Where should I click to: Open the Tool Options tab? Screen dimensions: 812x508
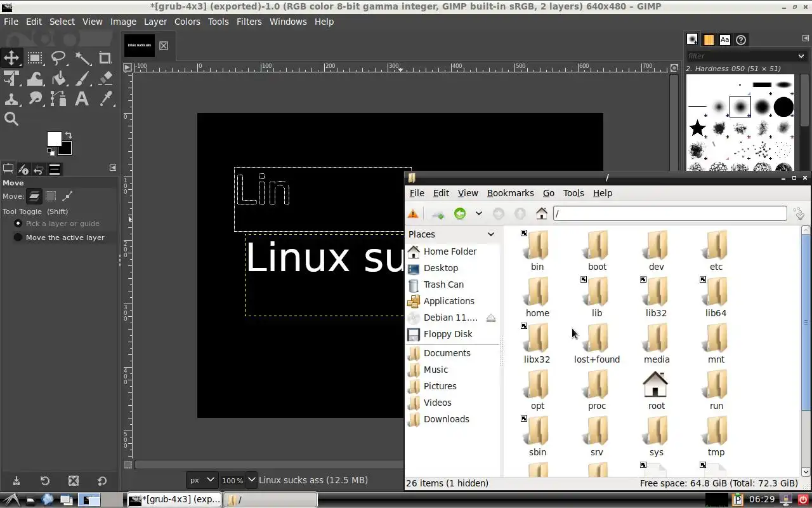tap(8, 169)
